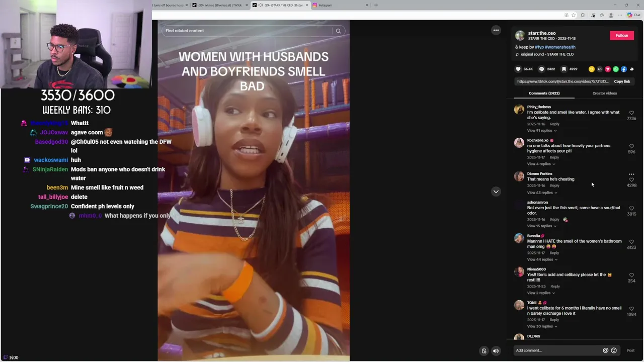Like Nlena5000's comment
This screenshot has width=644, height=362.
[x=631, y=276]
